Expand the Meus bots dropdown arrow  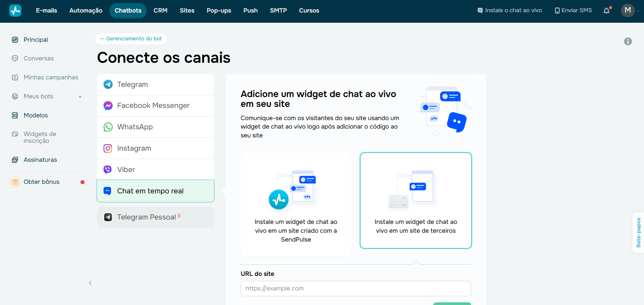click(80, 97)
